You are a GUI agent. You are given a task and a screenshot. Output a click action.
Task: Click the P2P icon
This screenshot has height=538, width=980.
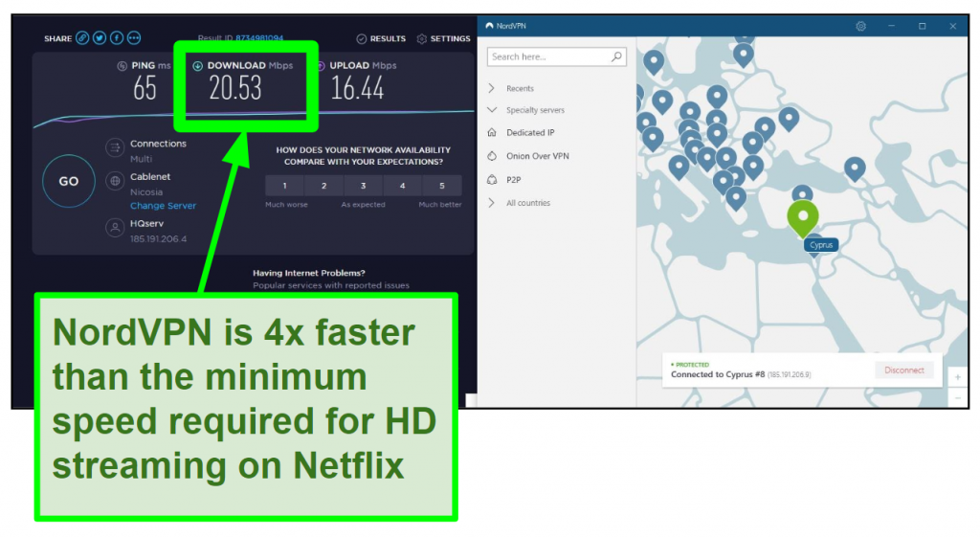coord(493,180)
